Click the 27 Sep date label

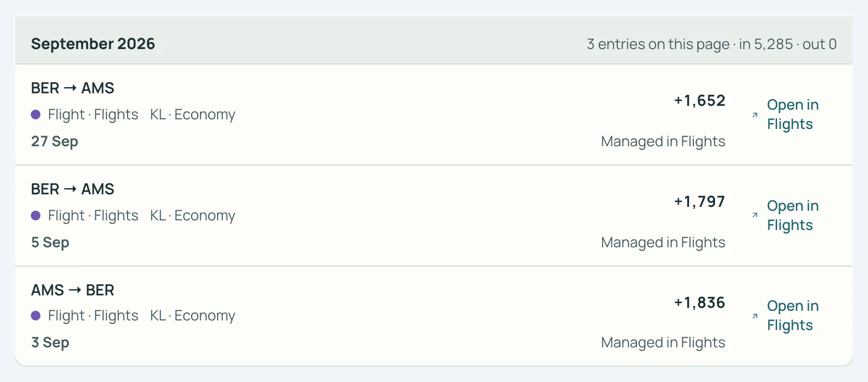[x=54, y=141]
